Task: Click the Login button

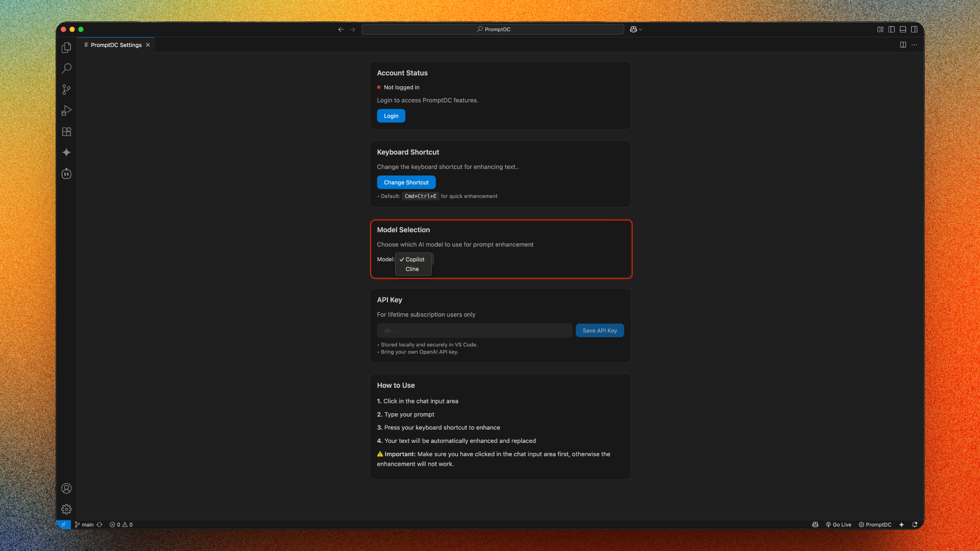Action: (391, 116)
